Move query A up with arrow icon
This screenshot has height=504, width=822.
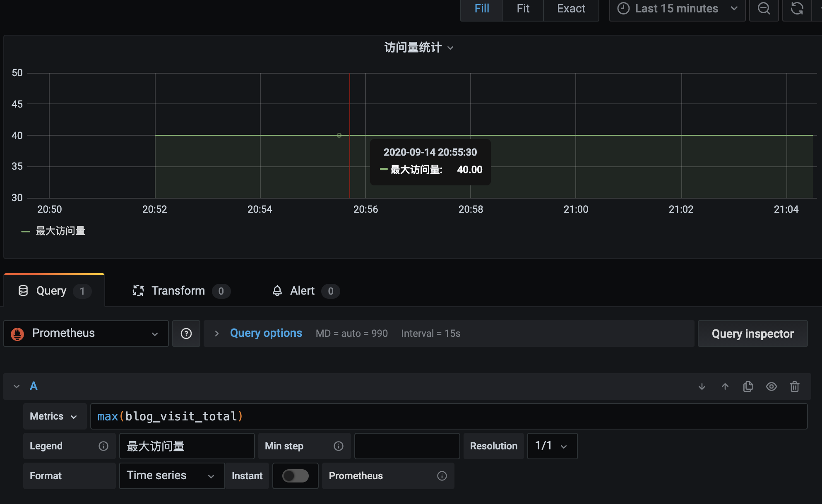[725, 386]
